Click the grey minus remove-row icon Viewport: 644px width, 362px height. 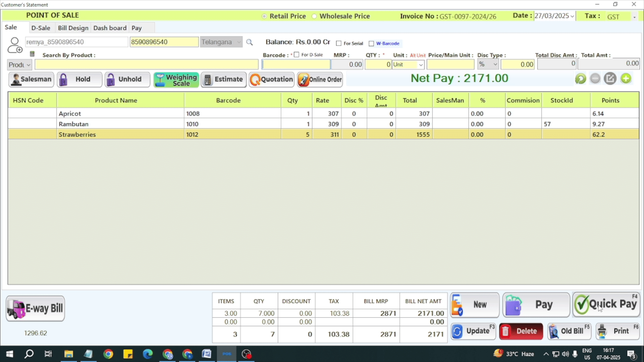coord(595,79)
